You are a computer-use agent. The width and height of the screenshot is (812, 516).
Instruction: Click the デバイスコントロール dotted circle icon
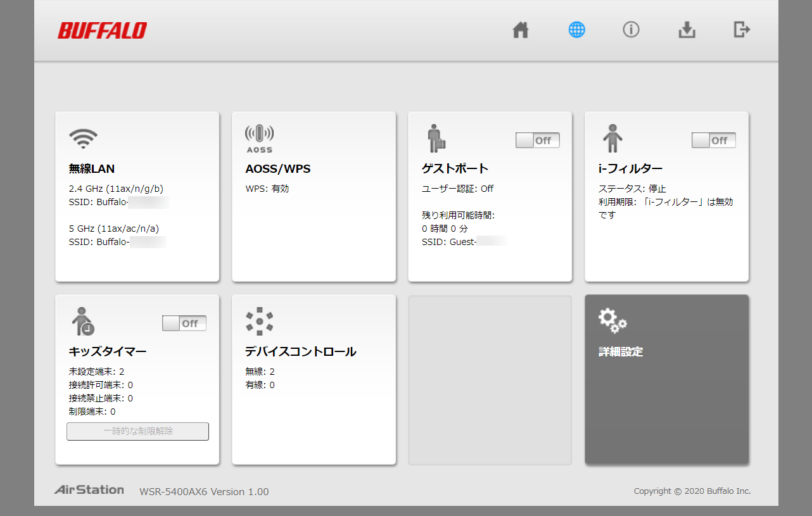[x=259, y=321]
